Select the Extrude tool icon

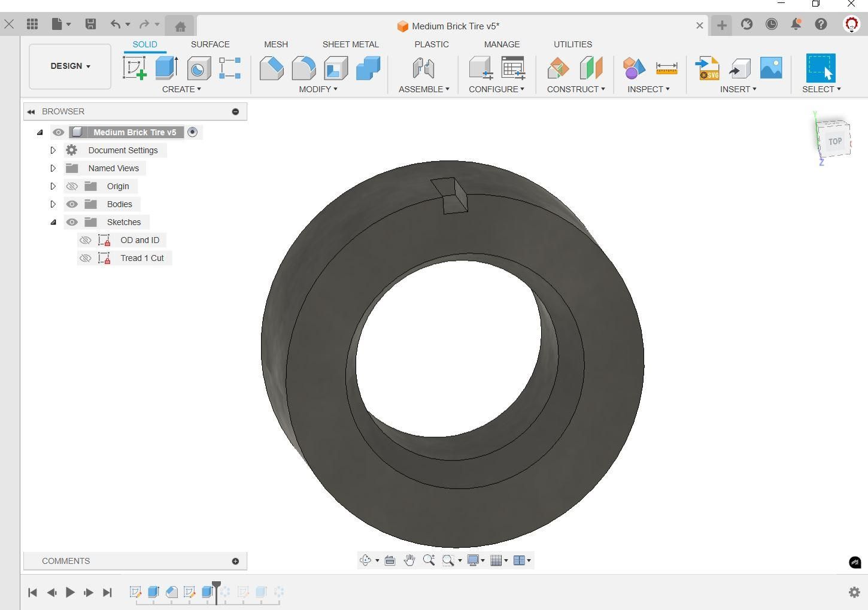pos(166,68)
